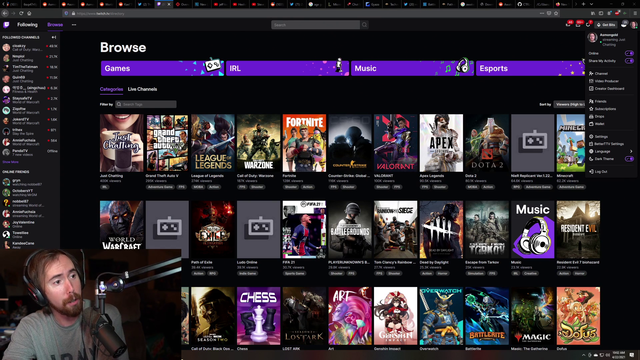
Task: Click the search magnifier button
Action: 364,25
